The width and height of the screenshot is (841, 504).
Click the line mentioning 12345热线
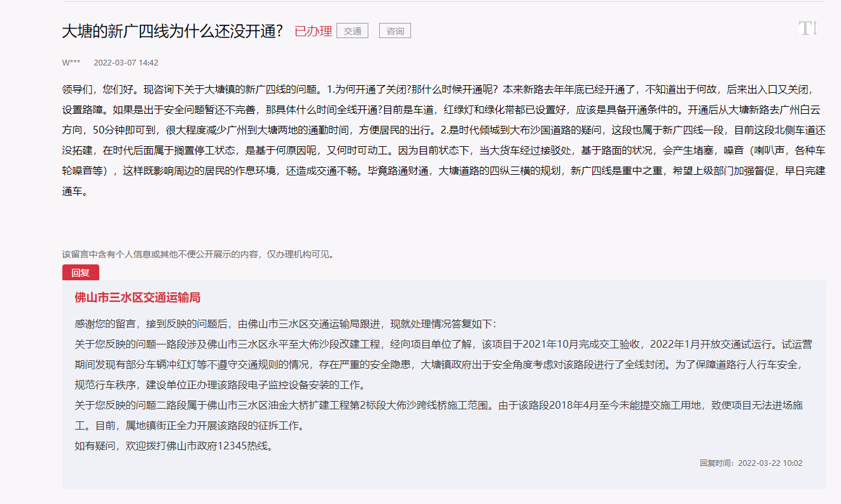tap(175, 446)
